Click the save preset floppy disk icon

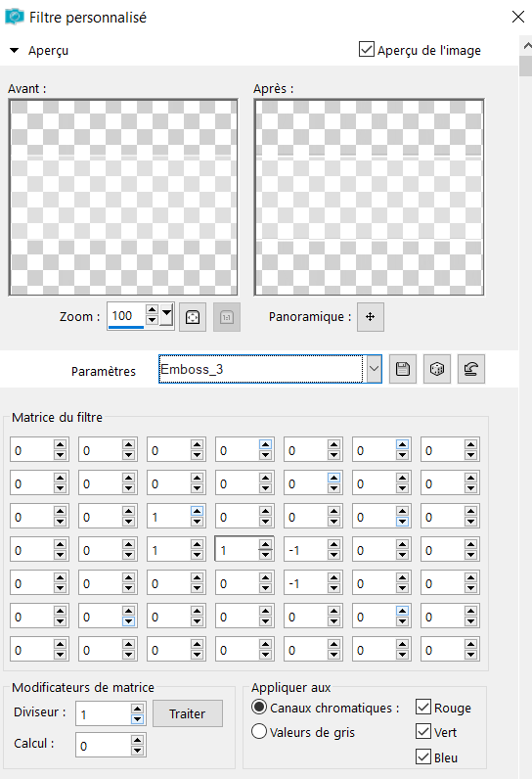(403, 369)
